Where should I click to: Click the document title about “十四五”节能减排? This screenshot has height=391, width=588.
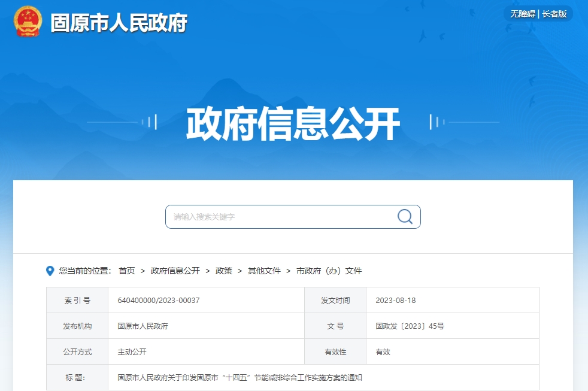tap(240, 378)
